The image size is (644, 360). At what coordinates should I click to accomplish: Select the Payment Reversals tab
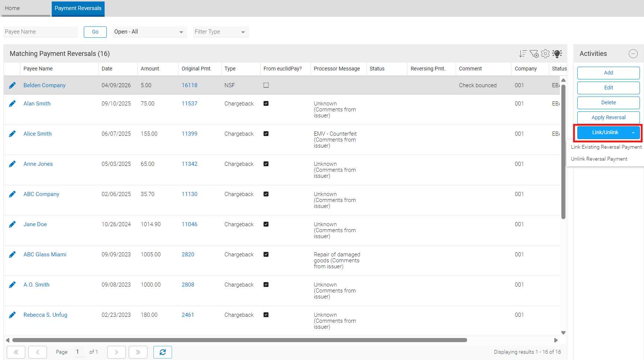coord(78,8)
